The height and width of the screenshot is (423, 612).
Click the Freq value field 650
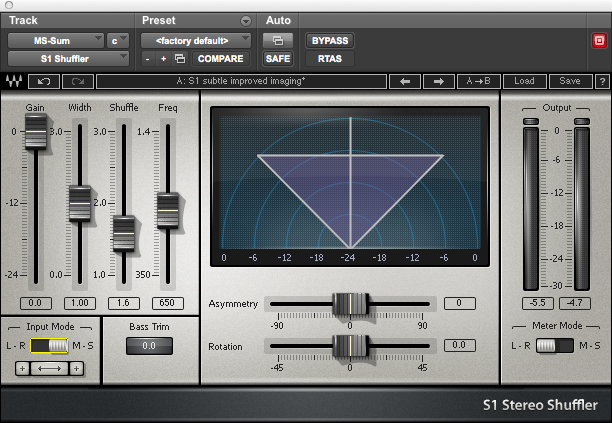click(167, 303)
